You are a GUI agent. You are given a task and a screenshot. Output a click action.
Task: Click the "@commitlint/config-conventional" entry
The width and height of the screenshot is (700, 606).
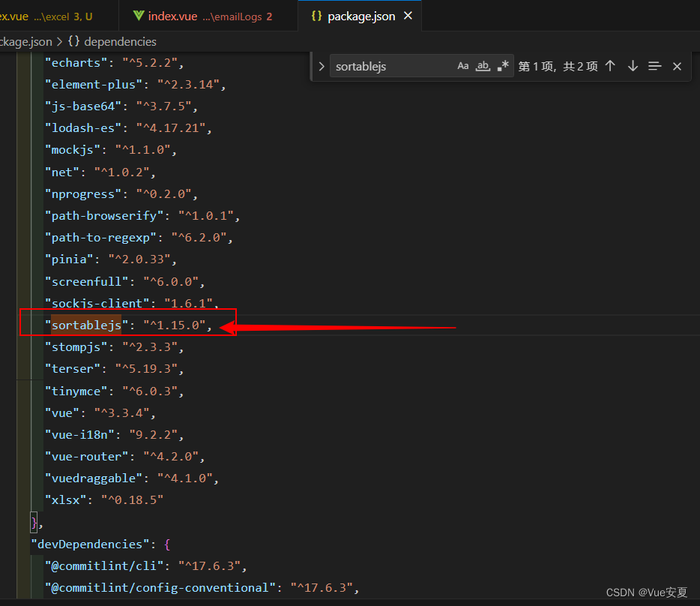[x=202, y=588]
